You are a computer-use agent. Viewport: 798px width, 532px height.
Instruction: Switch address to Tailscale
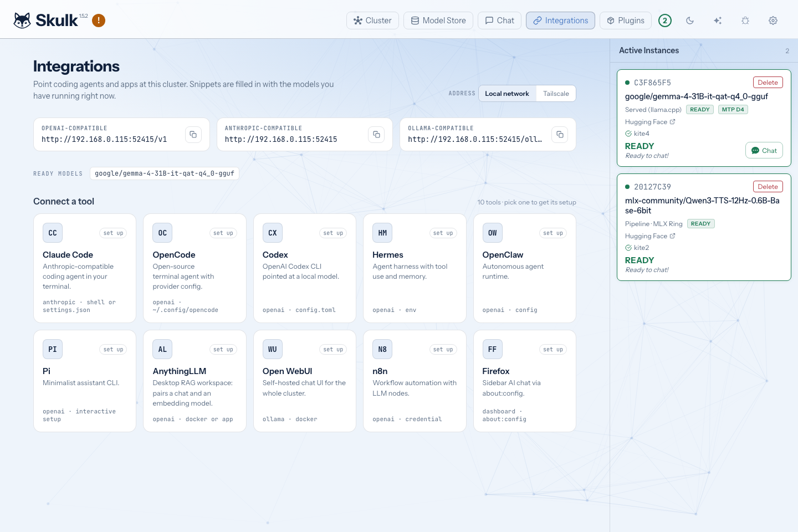point(556,94)
